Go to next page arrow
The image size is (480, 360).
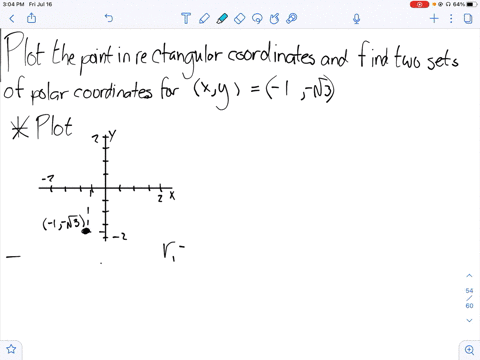pos(469,320)
